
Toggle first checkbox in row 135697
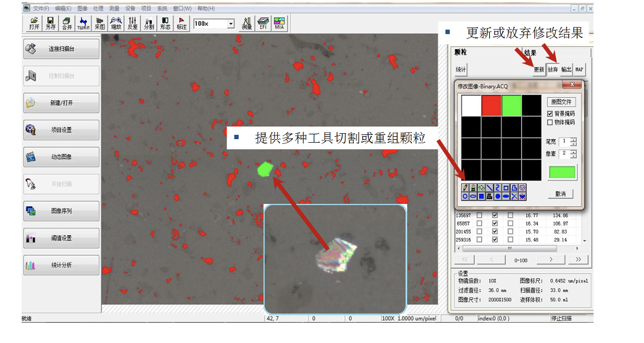coord(479,215)
